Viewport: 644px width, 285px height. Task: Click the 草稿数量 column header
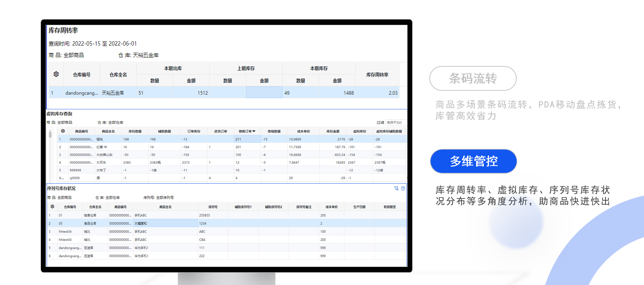(x=274, y=131)
